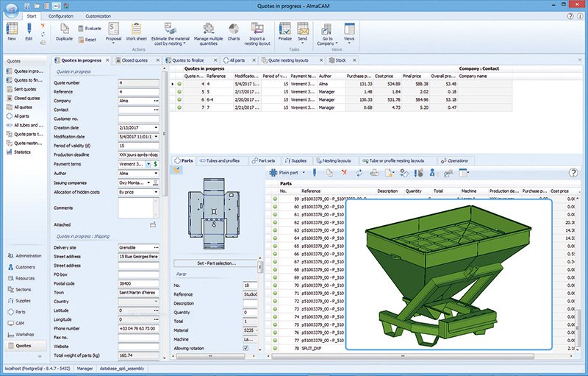The height and width of the screenshot is (376, 588).
Task: Click the Postal code input field
Action: point(138,283)
